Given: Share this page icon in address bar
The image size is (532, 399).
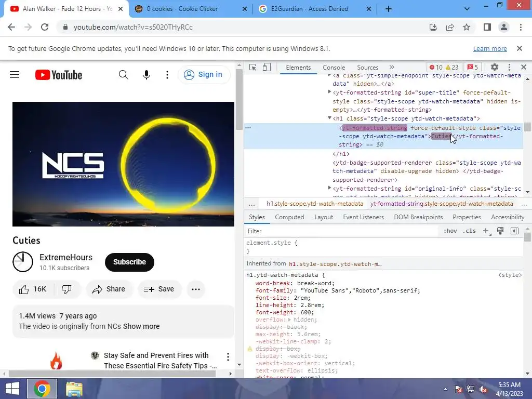Looking at the screenshot, I should 450,27.
